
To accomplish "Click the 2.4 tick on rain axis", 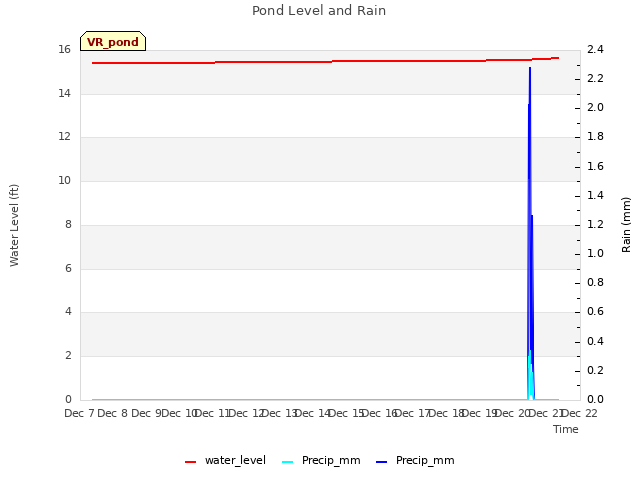I will click(595, 50).
